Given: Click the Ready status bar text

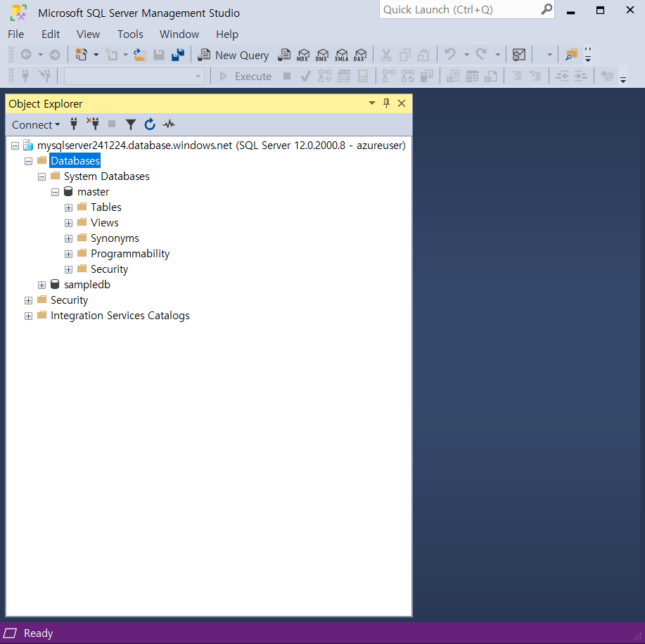Looking at the screenshot, I should (x=38, y=633).
